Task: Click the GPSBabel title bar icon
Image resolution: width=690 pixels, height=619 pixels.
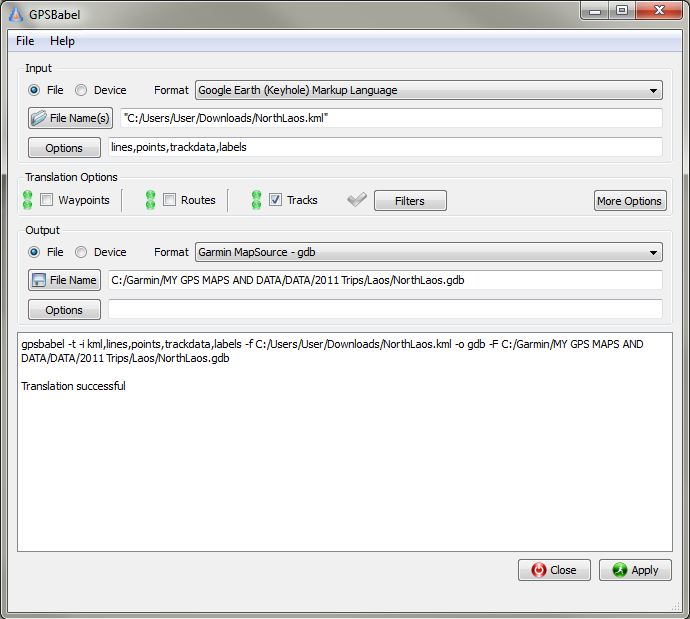Action: tap(16, 15)
